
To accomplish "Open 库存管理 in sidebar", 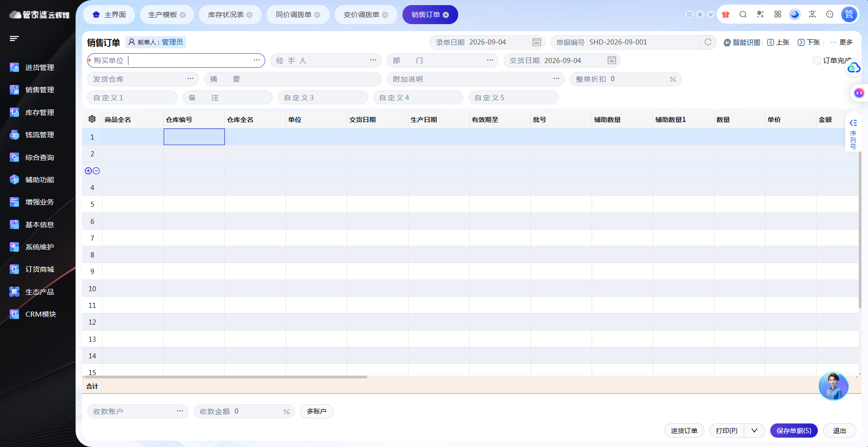I will [32, 112].
